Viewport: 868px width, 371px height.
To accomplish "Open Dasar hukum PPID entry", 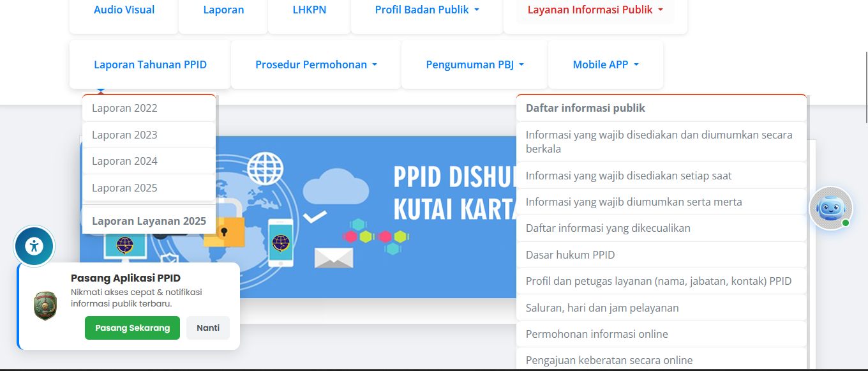I will [661, 255].
